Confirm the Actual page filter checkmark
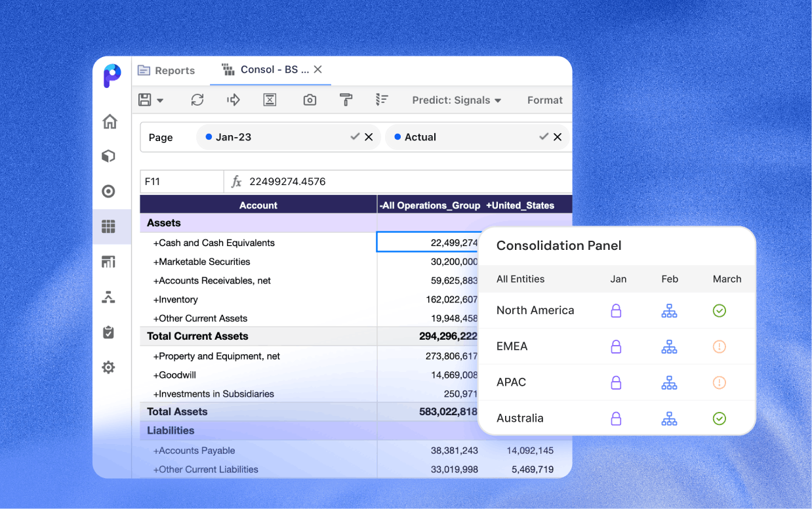The height and width of the screenshot is (509, 812). click(x=544, y=137)
